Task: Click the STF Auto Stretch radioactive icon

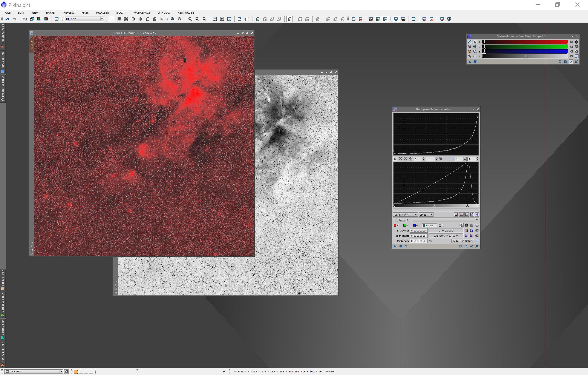Action: (470, 52)
